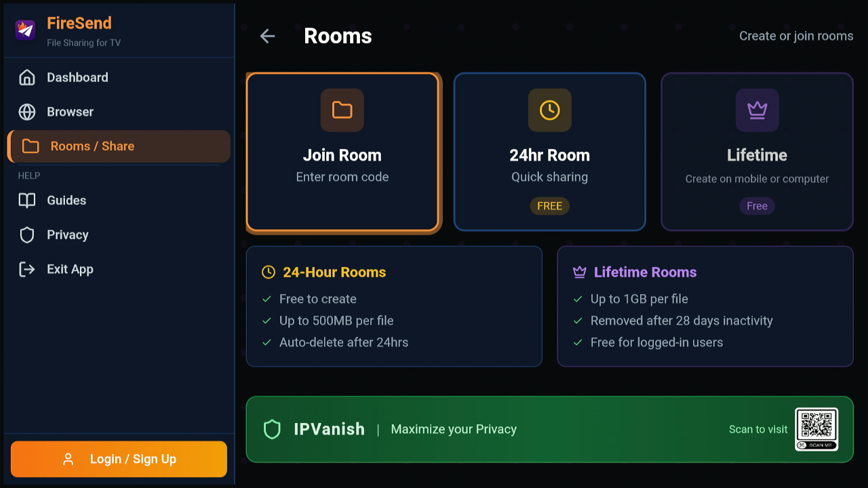Open Browser from the sidebar
868x488 pixels.
point(70,112)
